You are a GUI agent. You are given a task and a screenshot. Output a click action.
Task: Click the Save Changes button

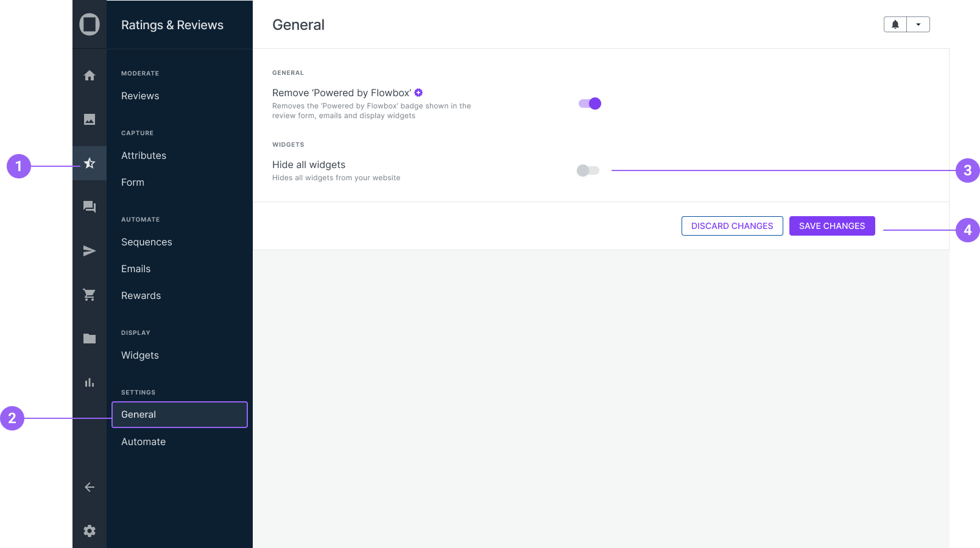pyautogui.click(x=832, y=226)
